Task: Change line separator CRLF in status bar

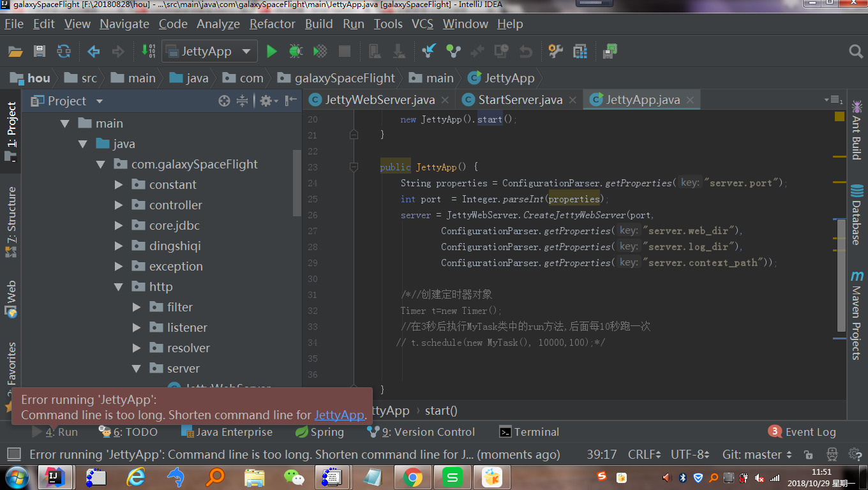Action: coord(645,454)
